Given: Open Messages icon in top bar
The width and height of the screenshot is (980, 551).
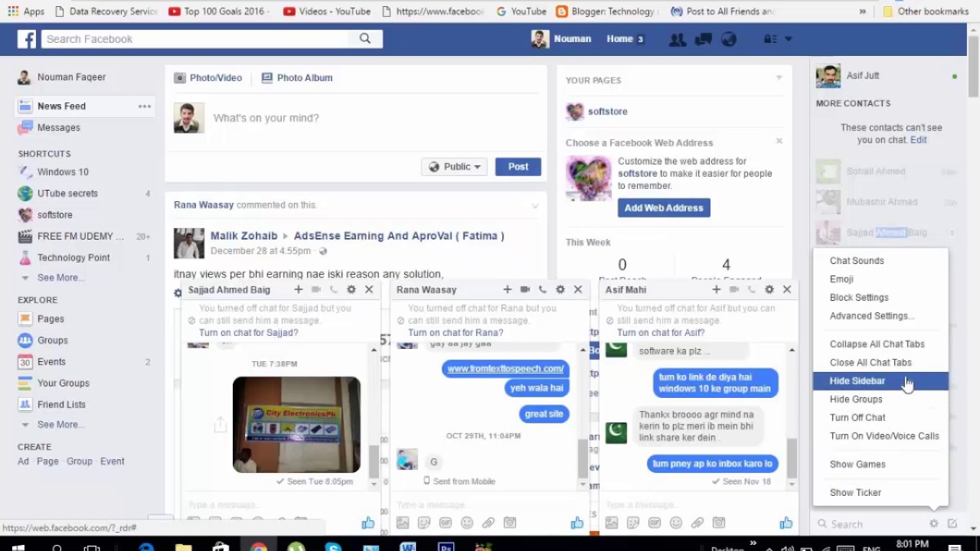Looking at the screenshot, I should [x=703, y=39].
